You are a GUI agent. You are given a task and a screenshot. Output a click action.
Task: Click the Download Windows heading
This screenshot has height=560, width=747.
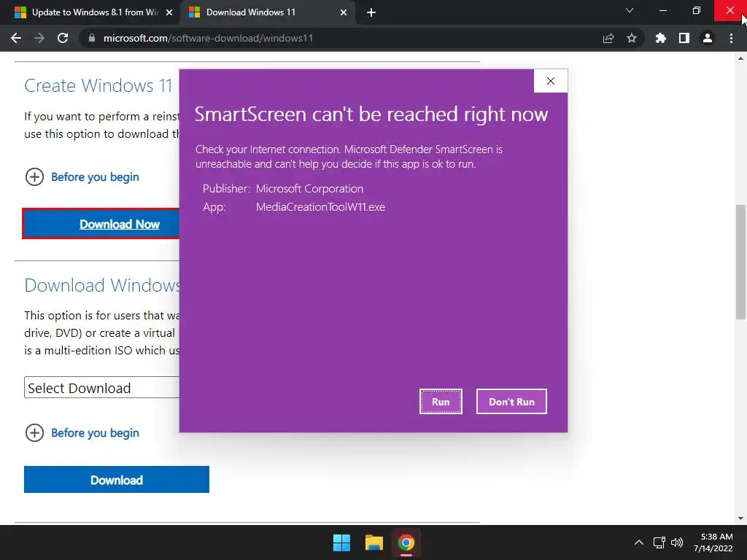[102, 285]
